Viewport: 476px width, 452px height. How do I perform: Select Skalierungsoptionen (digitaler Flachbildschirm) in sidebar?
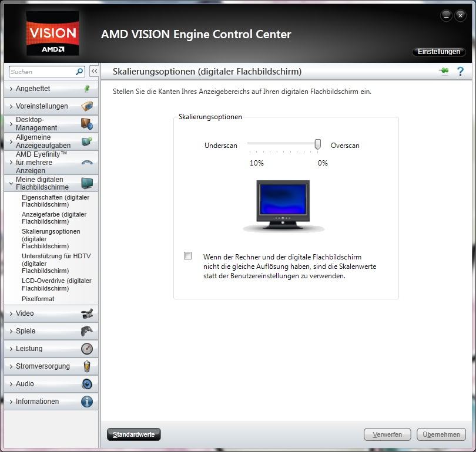[x=51, y=238]
